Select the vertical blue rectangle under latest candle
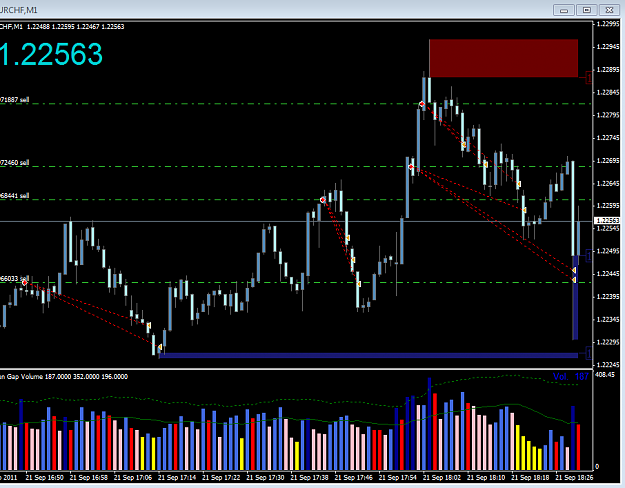 (x=575, y=297)
